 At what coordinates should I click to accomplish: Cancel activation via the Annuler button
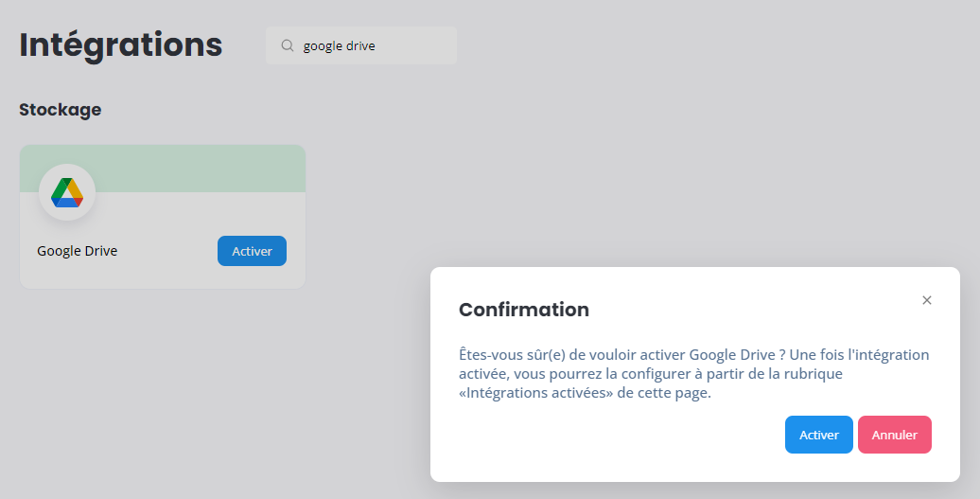click(894, 435)
